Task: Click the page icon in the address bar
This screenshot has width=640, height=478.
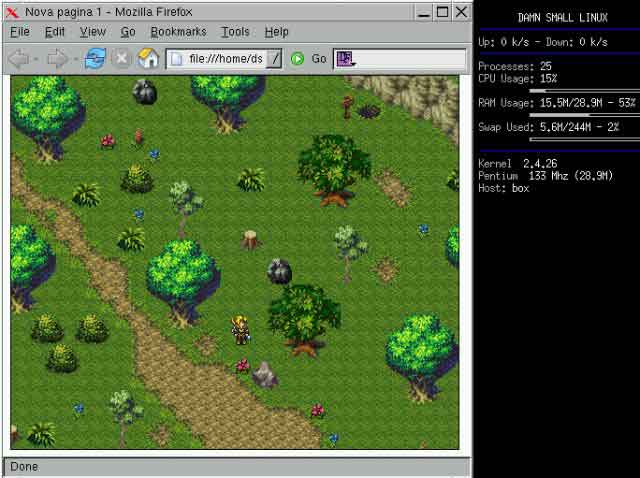Action: point(177,59)
